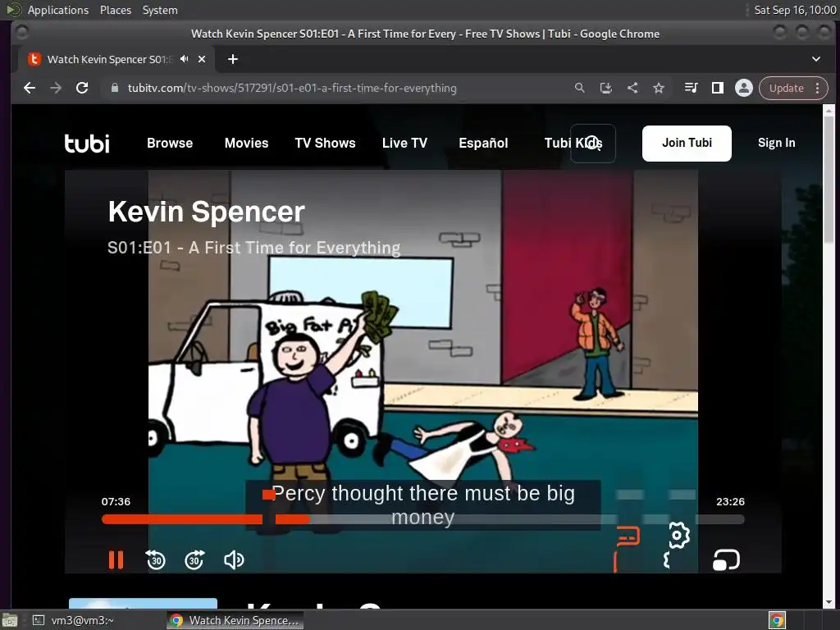Click Chrome icon in bottom tray
840x630 pixels.
click(777, 620)
